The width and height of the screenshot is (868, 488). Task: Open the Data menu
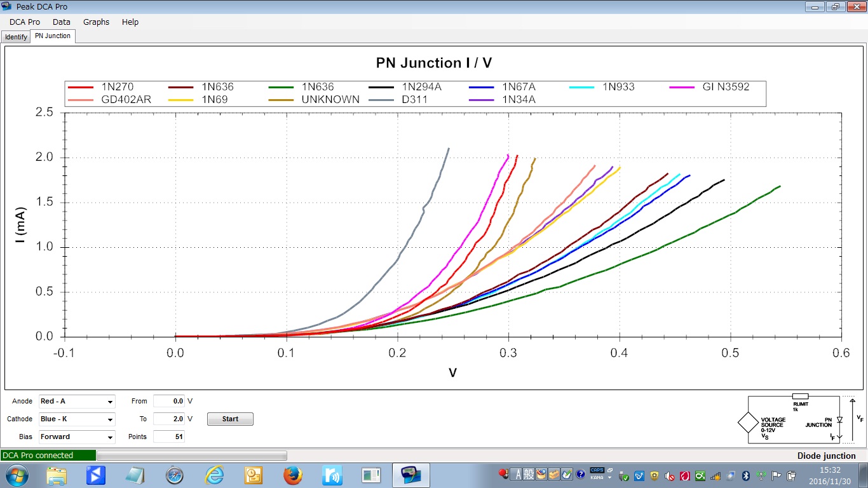tap(62, 22)
